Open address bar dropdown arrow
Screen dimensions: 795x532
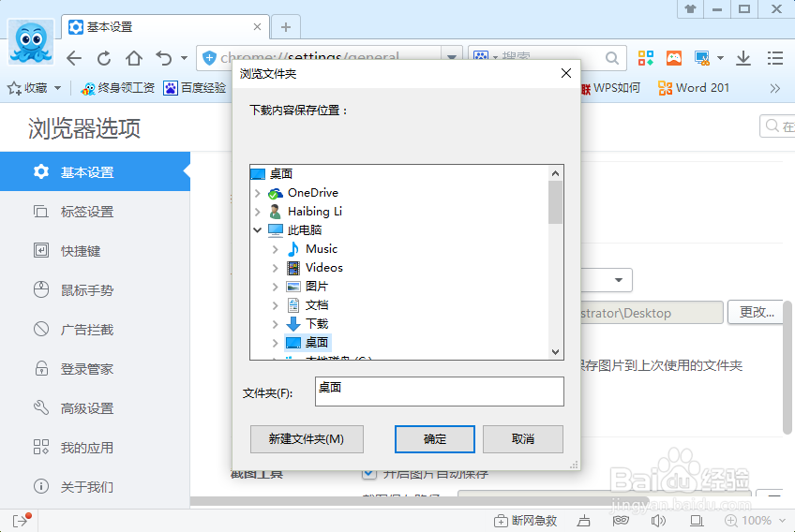[x=451, y=57]
